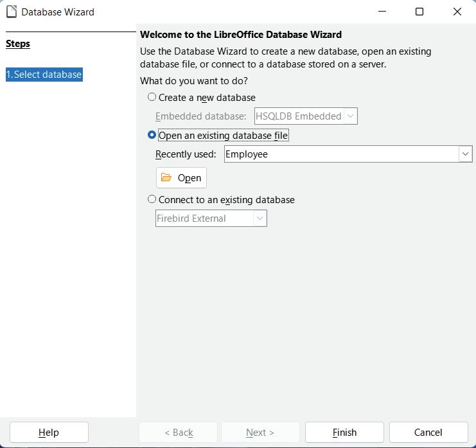Choose Connect to an existing database
The height and width of the screenshot is (448, 476).
[x=152, y=199]
